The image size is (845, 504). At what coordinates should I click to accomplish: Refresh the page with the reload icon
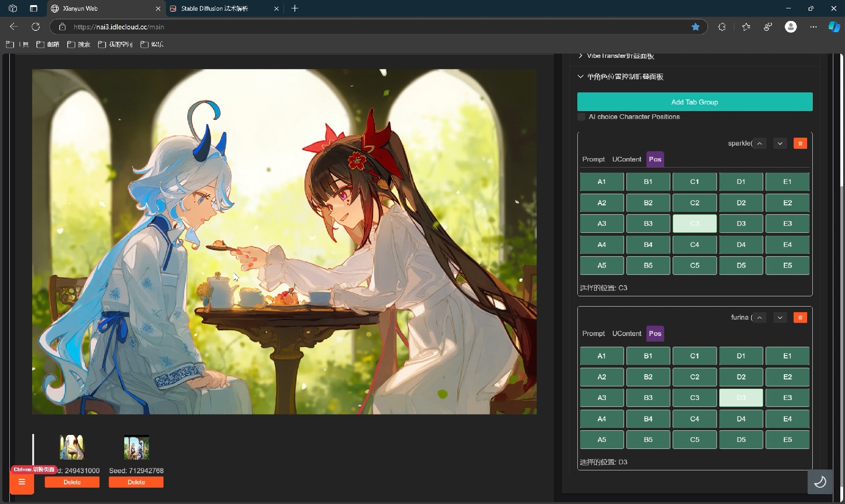click(x=36, y=27)
